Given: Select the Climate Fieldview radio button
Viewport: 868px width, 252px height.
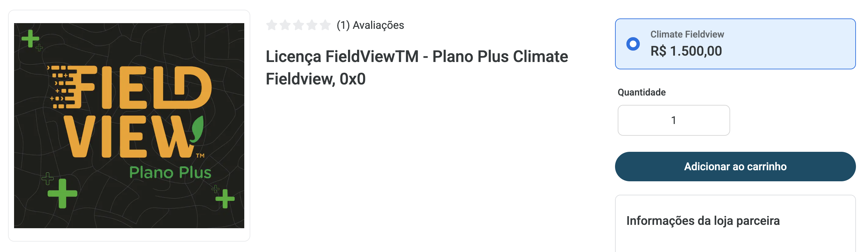Looking at the screenshot, I should [633, 44].
